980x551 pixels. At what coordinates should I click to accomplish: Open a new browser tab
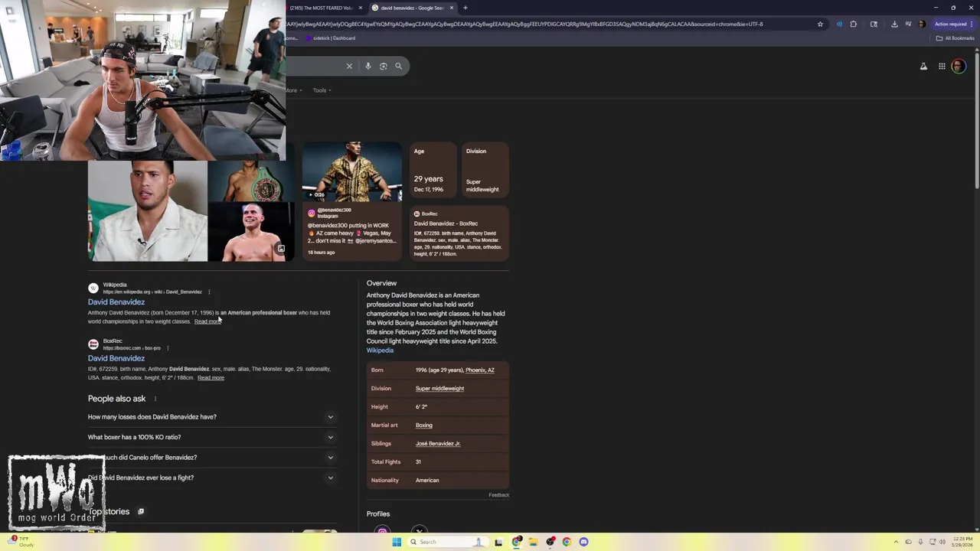[x=465, y=8]
